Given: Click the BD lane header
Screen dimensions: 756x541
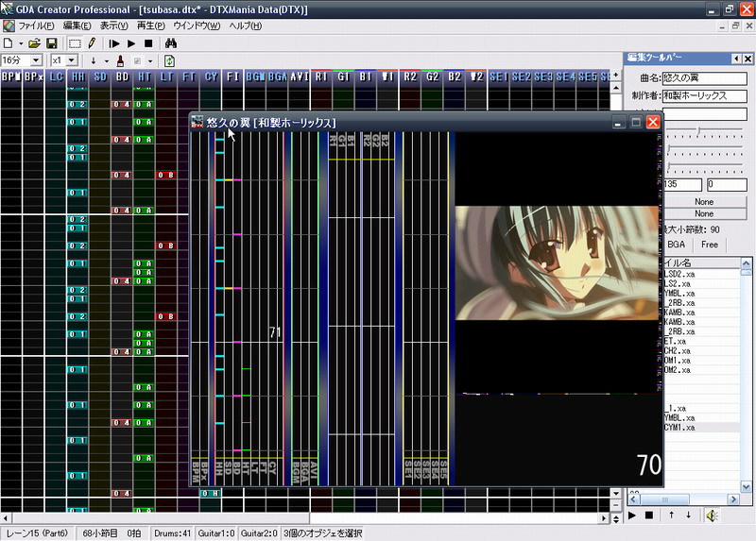Looking at the screenshot, I should click(122, 77).
